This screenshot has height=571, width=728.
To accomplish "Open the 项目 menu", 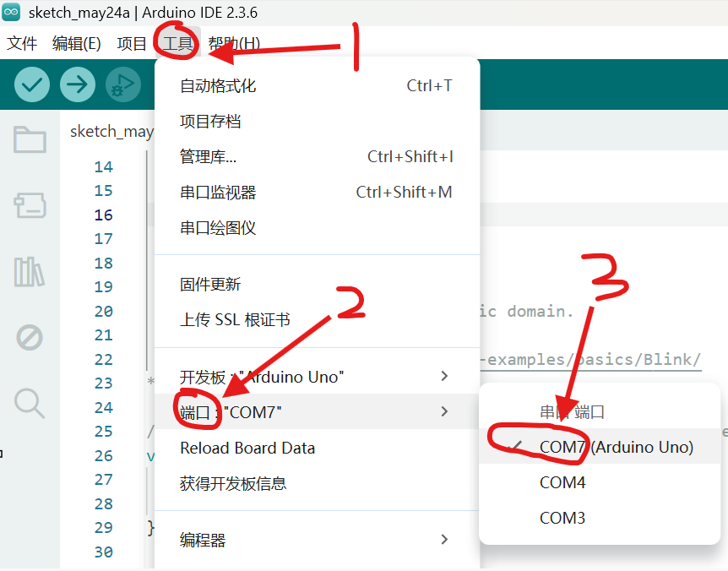I will 132,43.
